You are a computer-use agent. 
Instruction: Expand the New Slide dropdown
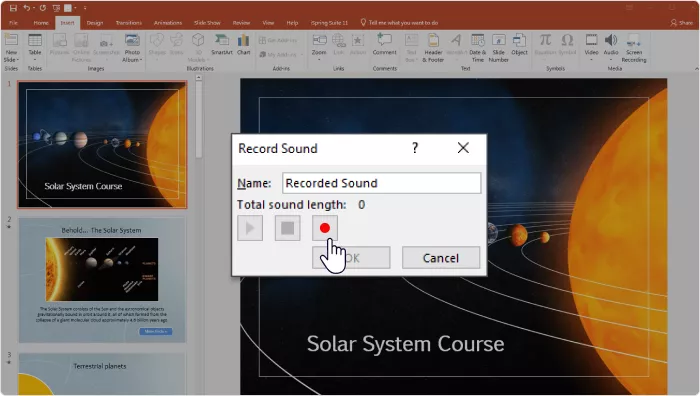[x=11, y=59]
